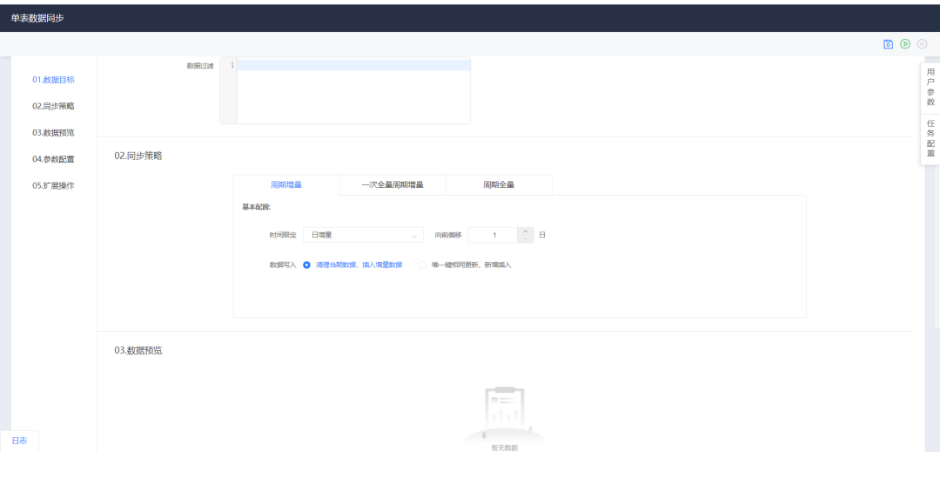The image size is (942, 480).
Task: Switch to the 周期全量 tab
Action: tap(498, 185)
